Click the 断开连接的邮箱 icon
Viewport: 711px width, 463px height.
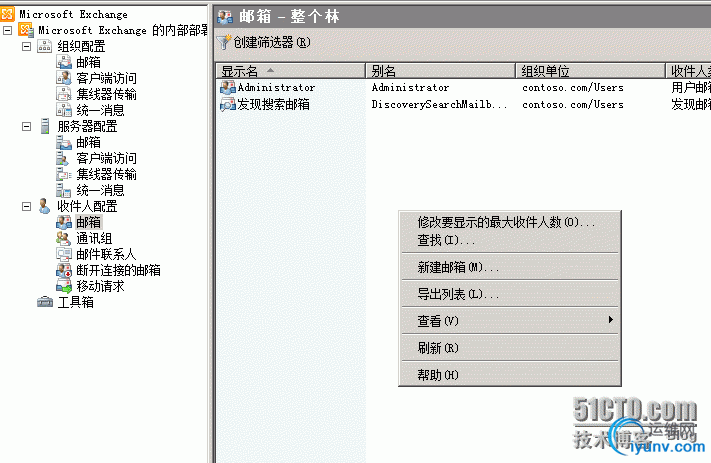point(64,270)
